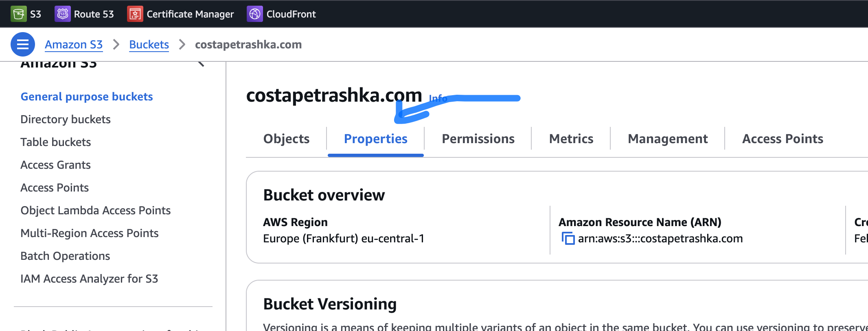868x331 pixels.
Task: Open Directory buckets in sidebar
Action: (x=66, y=120)
